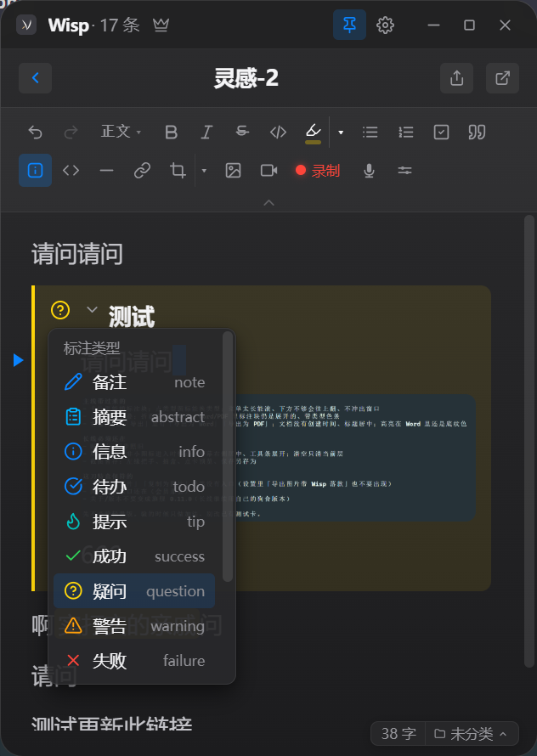The width and height of the screenshot is (537, 756).
Task: Insert a block quote
Action: pos(477,132)
